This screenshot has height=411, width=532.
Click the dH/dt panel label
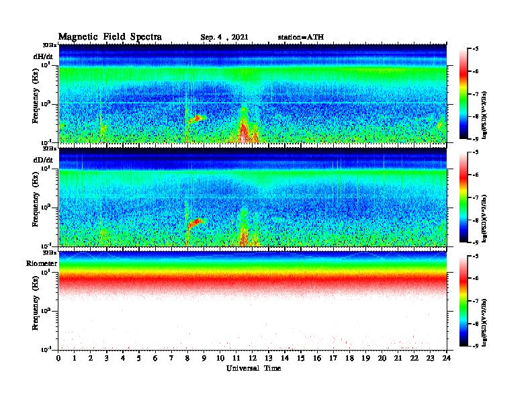point(43,56)
